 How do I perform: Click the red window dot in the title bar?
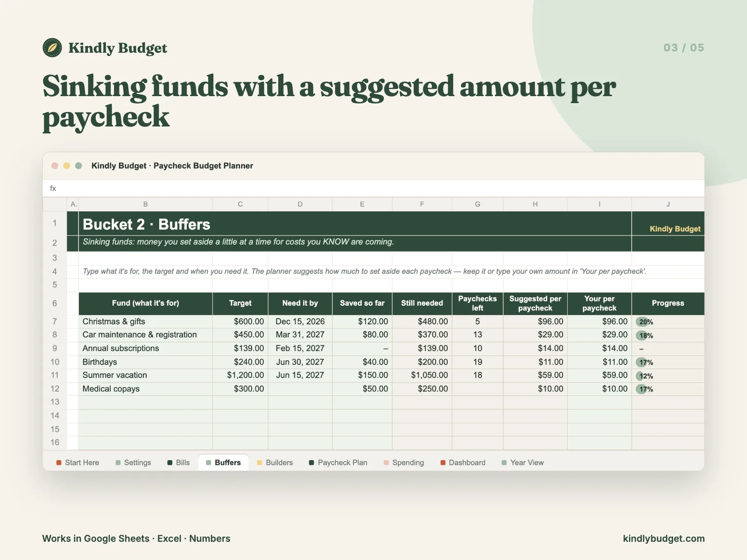tap(55, 166)
